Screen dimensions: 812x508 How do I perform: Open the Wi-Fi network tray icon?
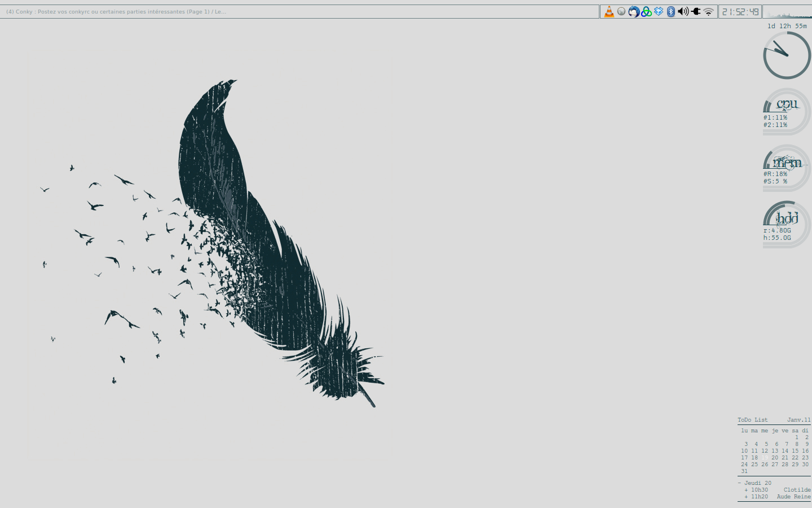pyautogui.click(x=709, y=11)
